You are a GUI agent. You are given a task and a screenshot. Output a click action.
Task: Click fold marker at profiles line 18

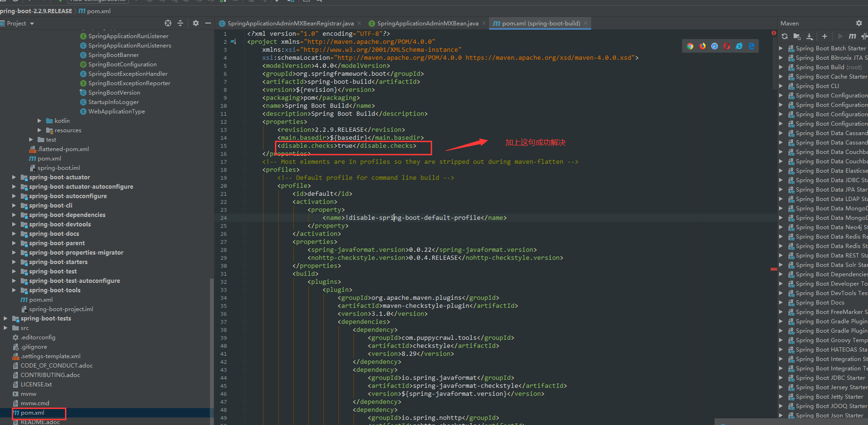tap(244, 170)
